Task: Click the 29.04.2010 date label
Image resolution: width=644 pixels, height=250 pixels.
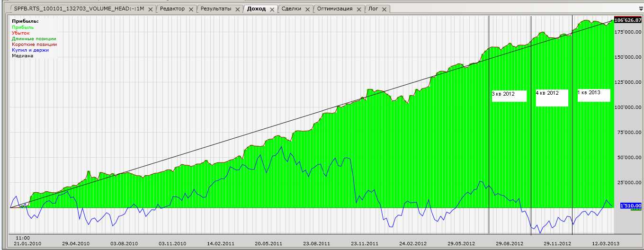Action: coord(76,244)
